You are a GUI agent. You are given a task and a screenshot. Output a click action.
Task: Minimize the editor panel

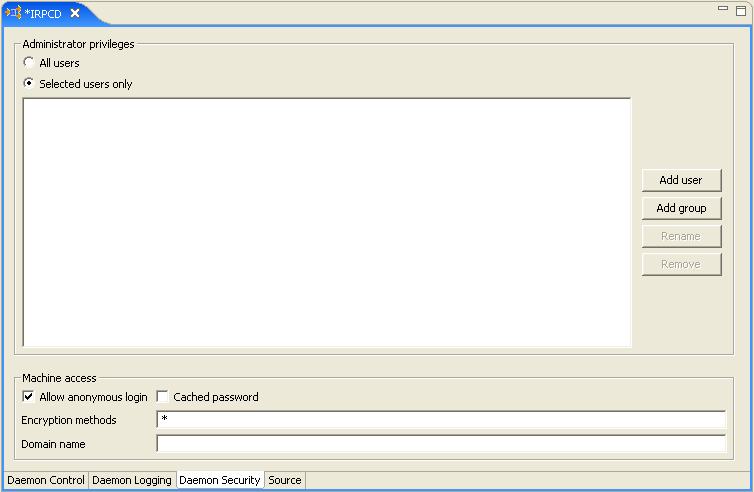click(723, 8)
